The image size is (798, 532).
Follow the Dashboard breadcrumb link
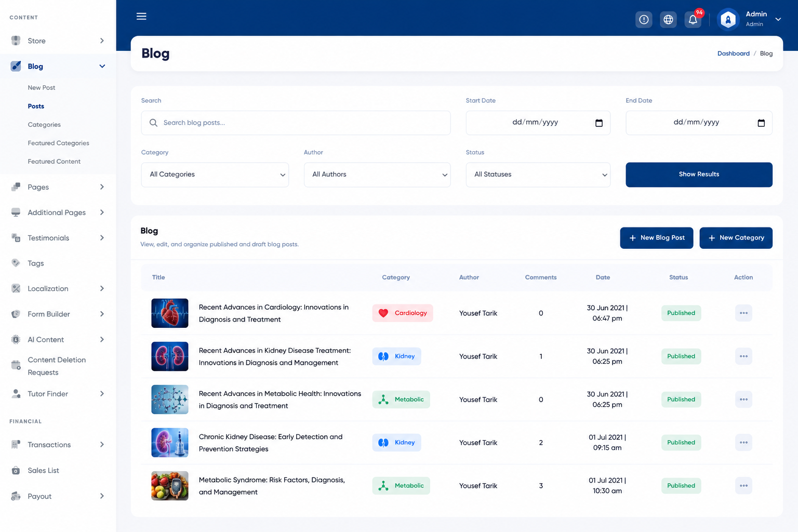tap(734, 54)
